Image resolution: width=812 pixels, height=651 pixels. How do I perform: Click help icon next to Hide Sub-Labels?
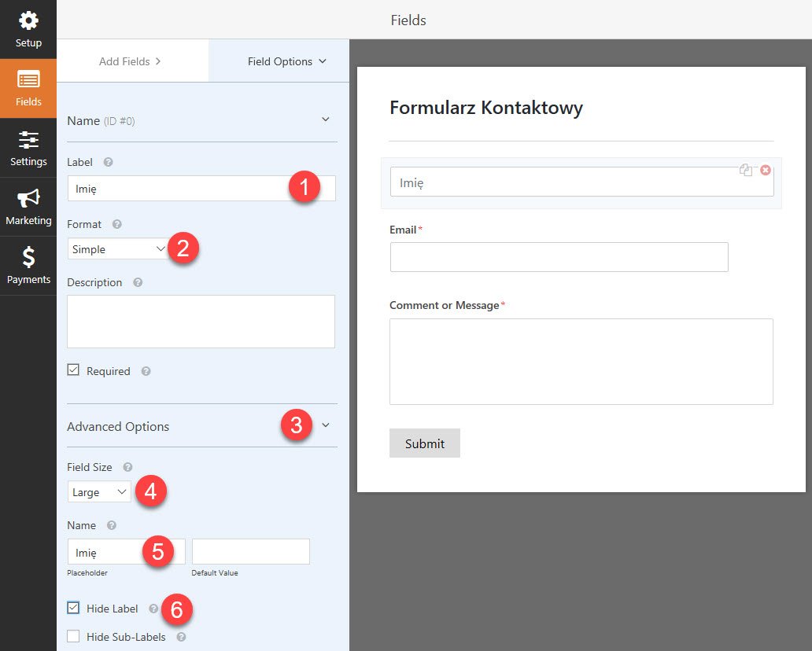(x=181, y=637)
